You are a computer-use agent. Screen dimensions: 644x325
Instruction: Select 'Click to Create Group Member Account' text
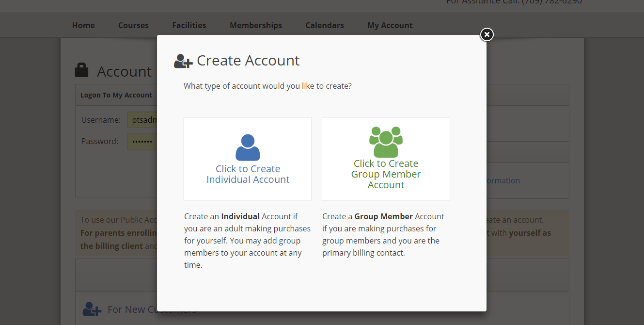click(x=386, y=174)
